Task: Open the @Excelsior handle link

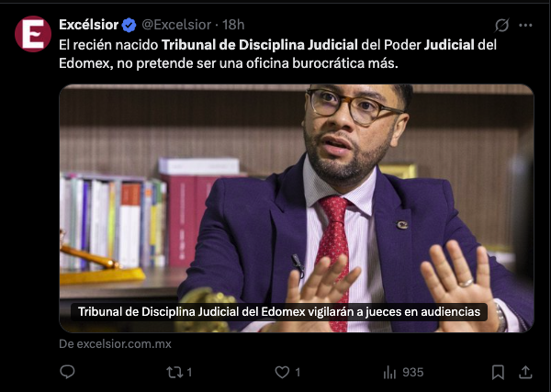Action: 176,25
